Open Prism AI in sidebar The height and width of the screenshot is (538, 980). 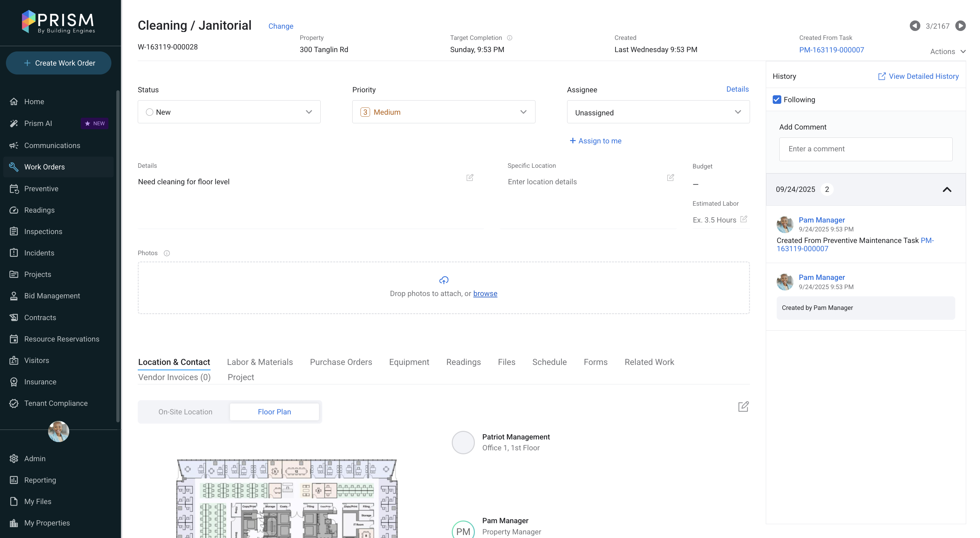(x=38, y=123)
